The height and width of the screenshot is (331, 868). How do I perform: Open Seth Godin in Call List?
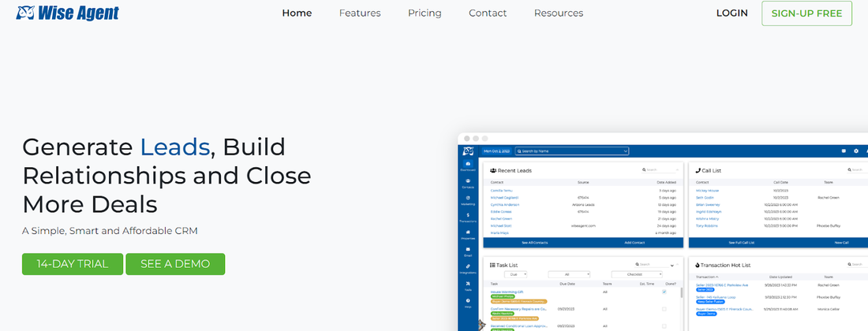pos(705,197)
